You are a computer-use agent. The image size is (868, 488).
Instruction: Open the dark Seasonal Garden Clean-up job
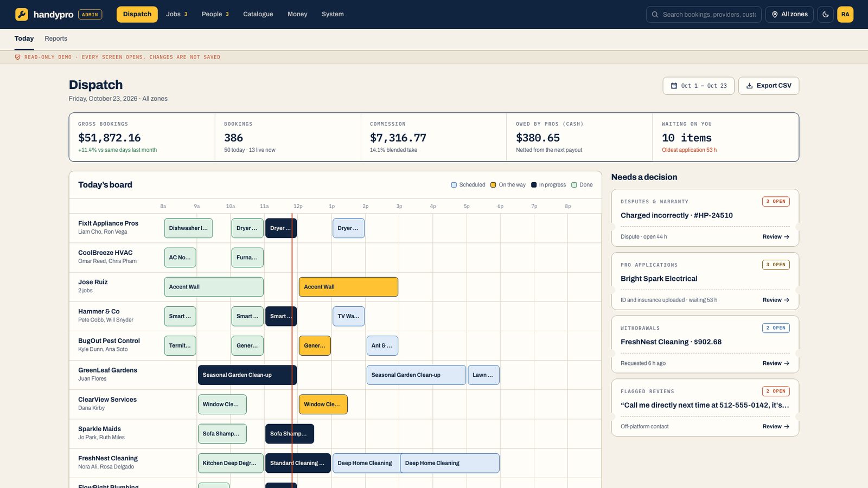[x=247, y=375]
